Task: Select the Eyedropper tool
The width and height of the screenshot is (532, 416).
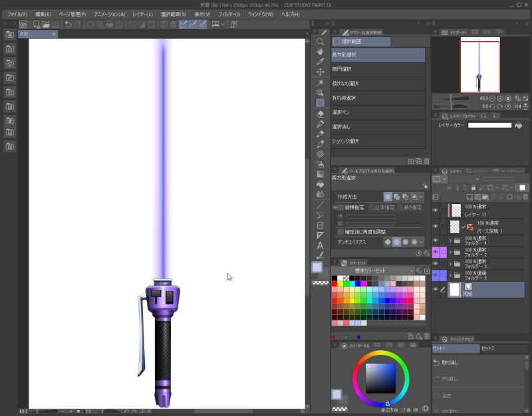Action: [320, 62]
